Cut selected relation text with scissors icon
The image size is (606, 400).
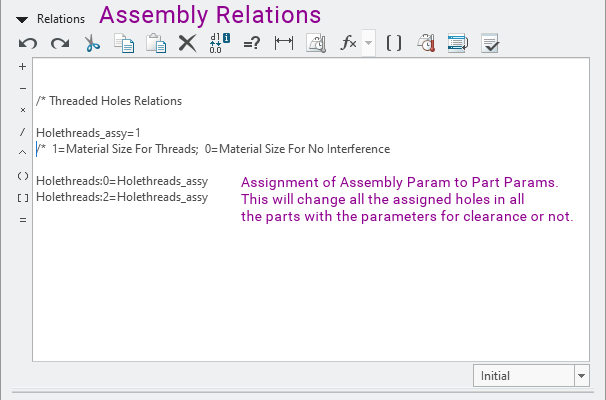(x=92, y=43)
